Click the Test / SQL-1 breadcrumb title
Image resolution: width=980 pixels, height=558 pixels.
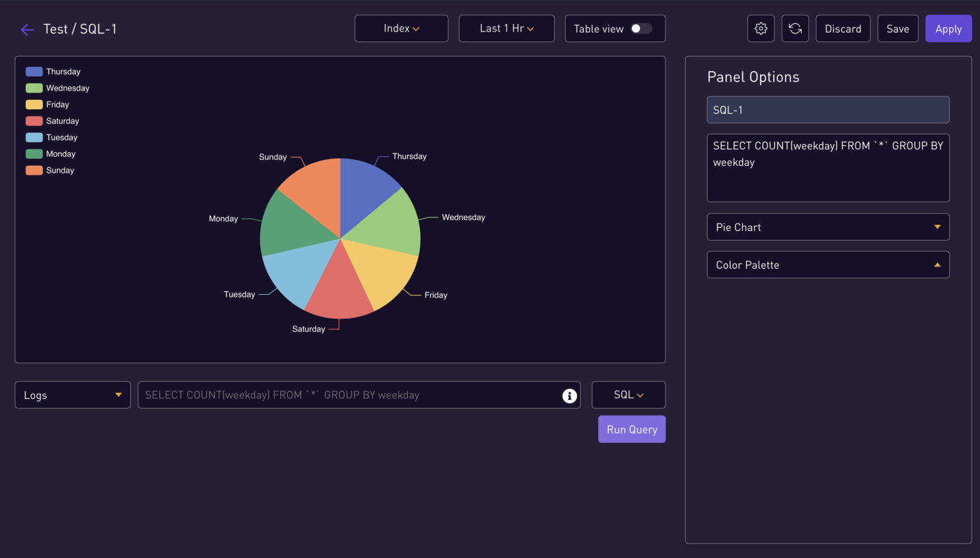[80, 29]
